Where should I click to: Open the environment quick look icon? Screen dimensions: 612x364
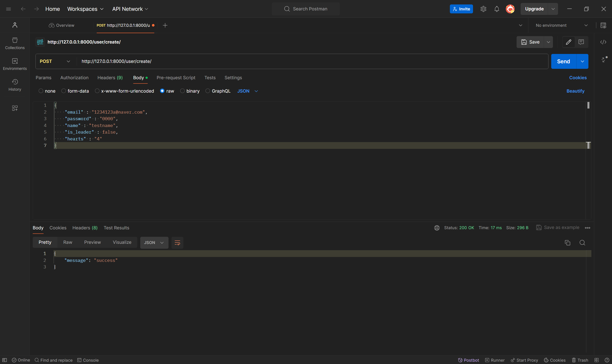click(603, 25)
